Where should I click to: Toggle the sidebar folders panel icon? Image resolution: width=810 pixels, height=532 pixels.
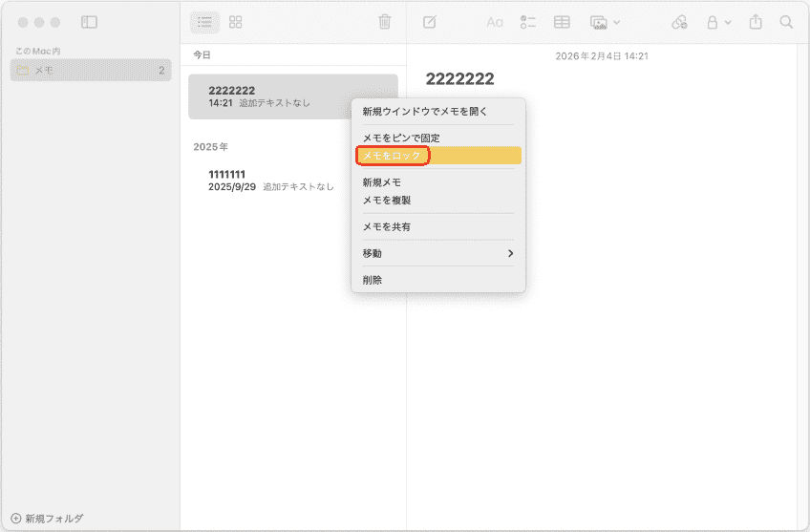coord(89,22)
